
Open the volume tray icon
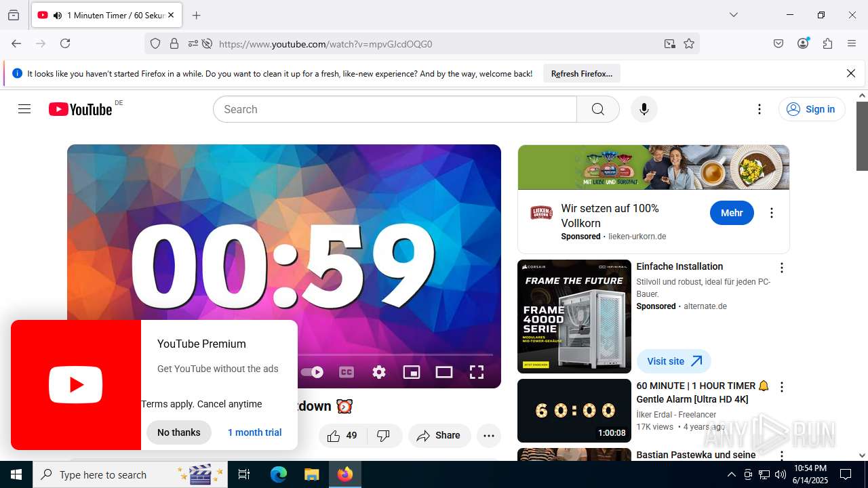pos(781,474)
